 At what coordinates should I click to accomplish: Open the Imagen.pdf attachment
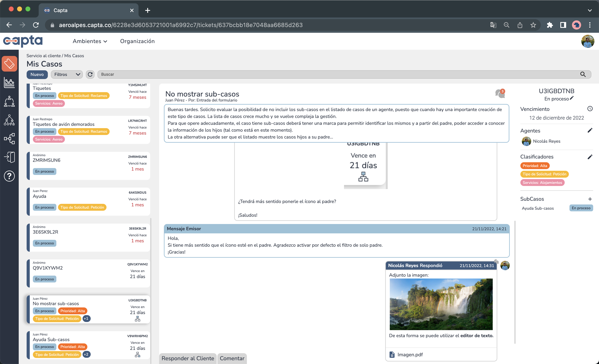410,354
